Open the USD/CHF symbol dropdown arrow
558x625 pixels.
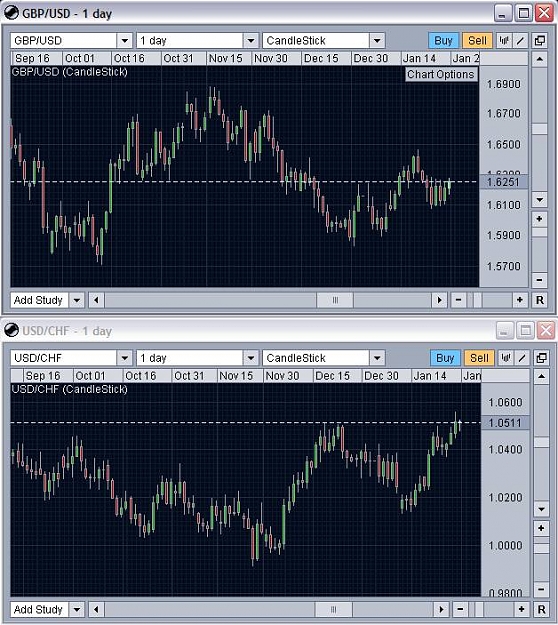point(124,358)
